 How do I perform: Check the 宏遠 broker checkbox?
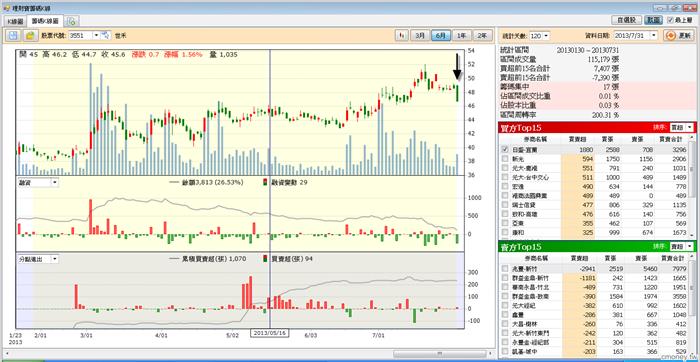click(505, 187)
